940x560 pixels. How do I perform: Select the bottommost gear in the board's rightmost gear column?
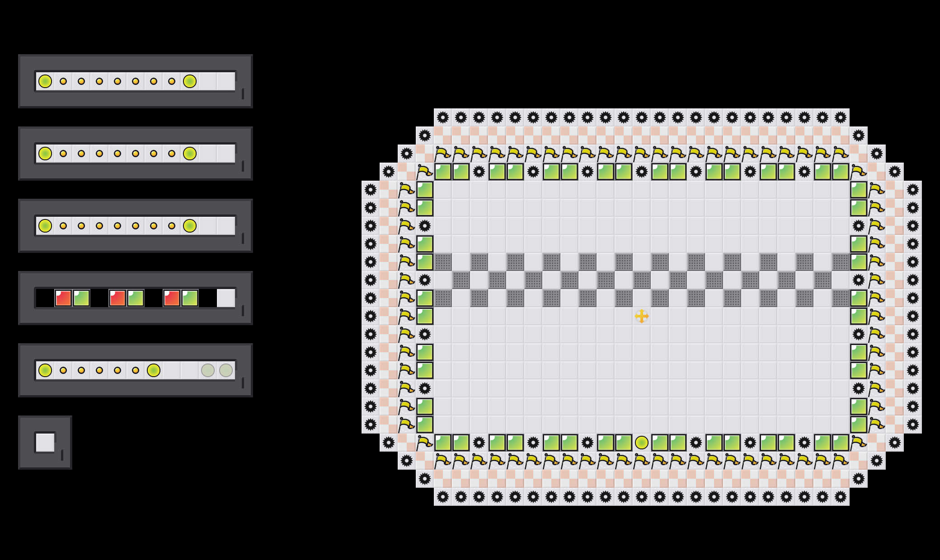click(x=913, y=425)
